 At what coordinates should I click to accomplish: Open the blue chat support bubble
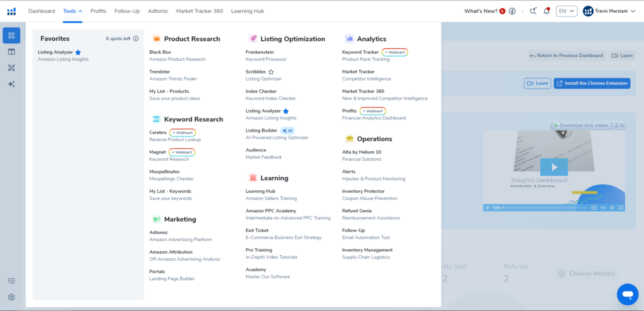(628, 294)
